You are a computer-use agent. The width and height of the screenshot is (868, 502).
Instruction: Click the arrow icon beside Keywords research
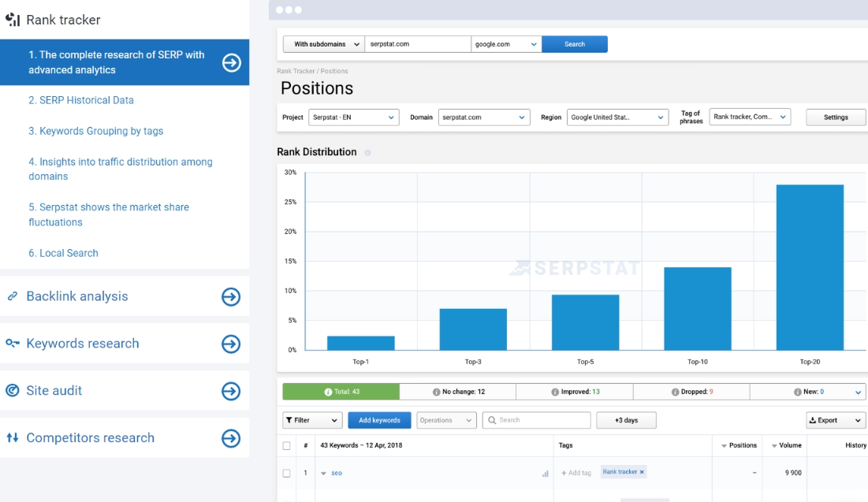(230, 344)
